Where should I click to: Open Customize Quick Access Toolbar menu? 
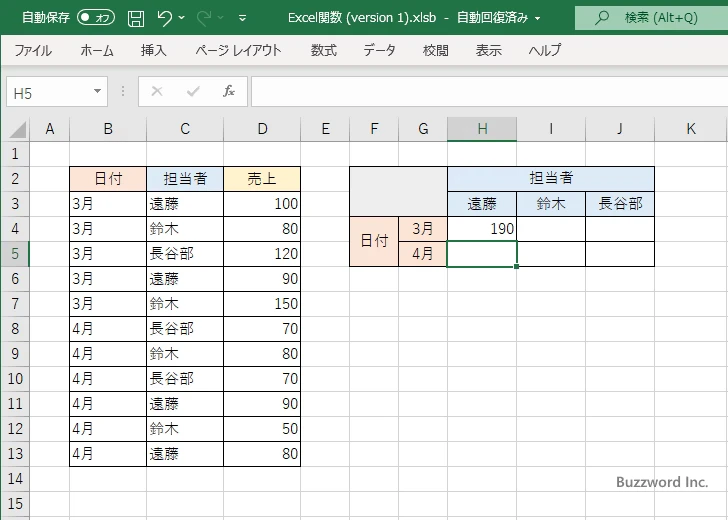tap(242, 19)
